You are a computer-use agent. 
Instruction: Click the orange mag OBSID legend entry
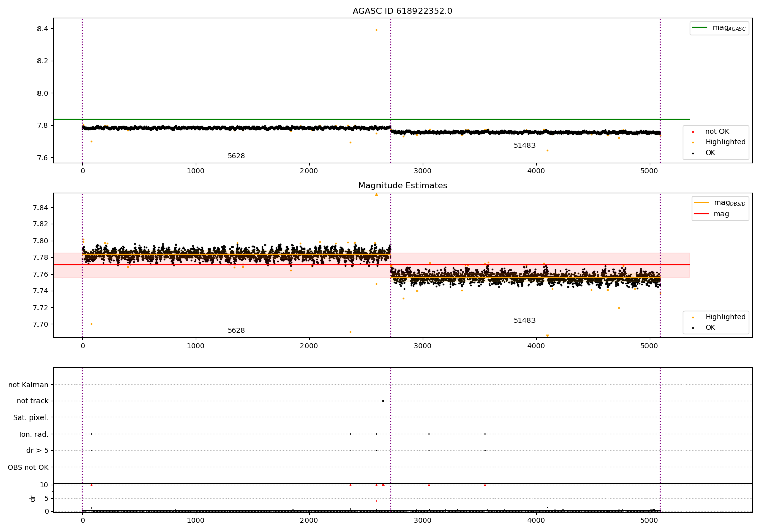[719, 203]
